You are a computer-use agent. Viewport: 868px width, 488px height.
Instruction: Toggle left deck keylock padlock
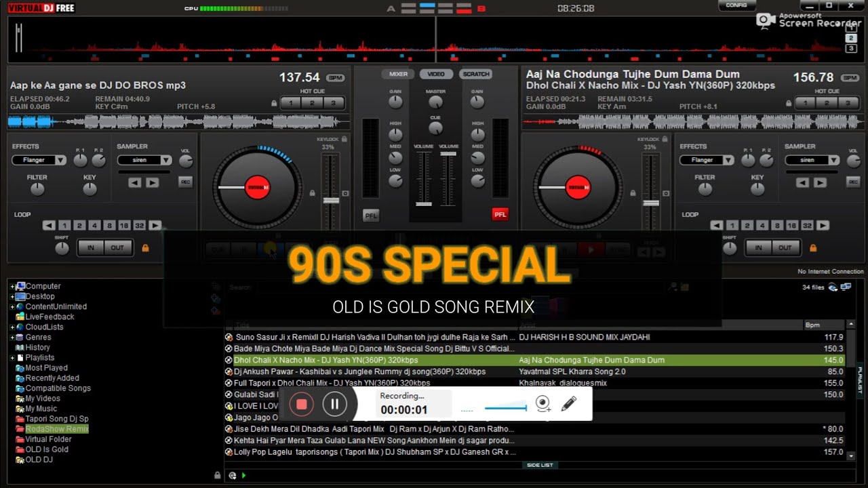coord(344,139)
